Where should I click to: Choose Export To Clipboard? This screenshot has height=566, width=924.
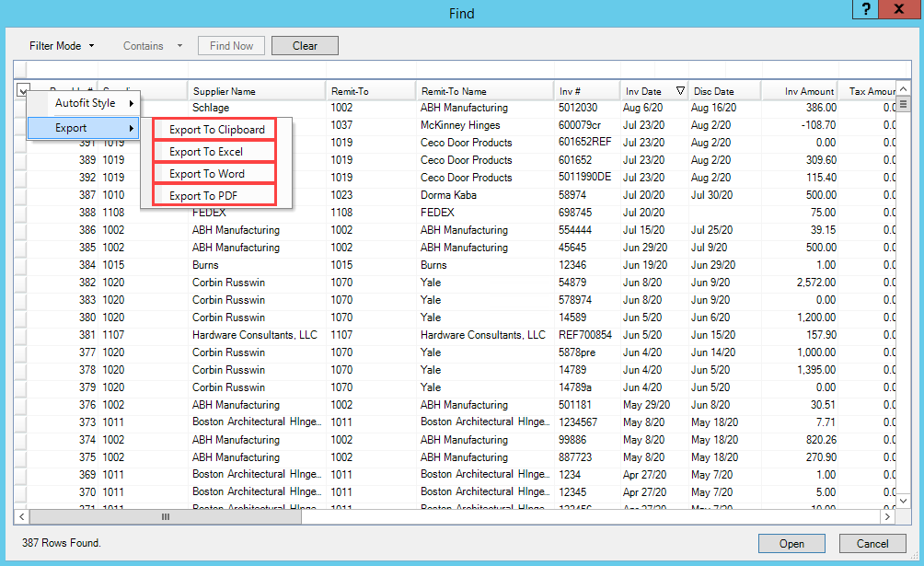pos(214,129)
